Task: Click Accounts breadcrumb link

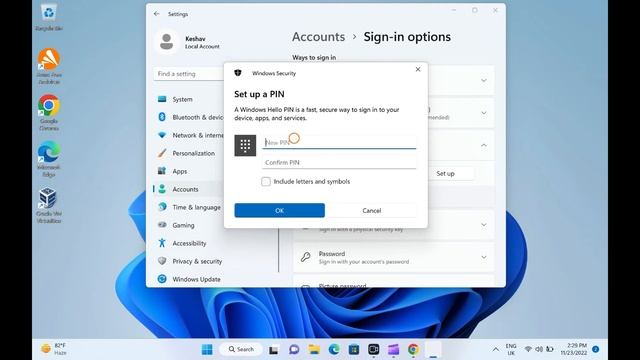Action: (318, 37)
